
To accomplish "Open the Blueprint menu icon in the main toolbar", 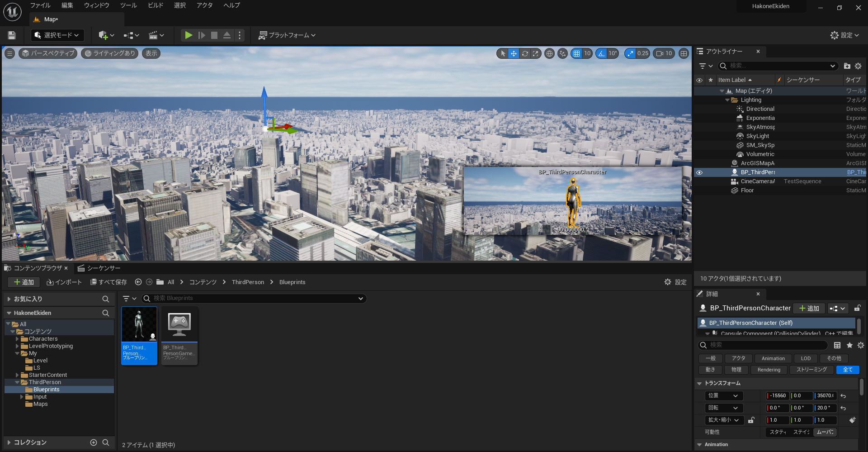I will [x=132, y=35].
